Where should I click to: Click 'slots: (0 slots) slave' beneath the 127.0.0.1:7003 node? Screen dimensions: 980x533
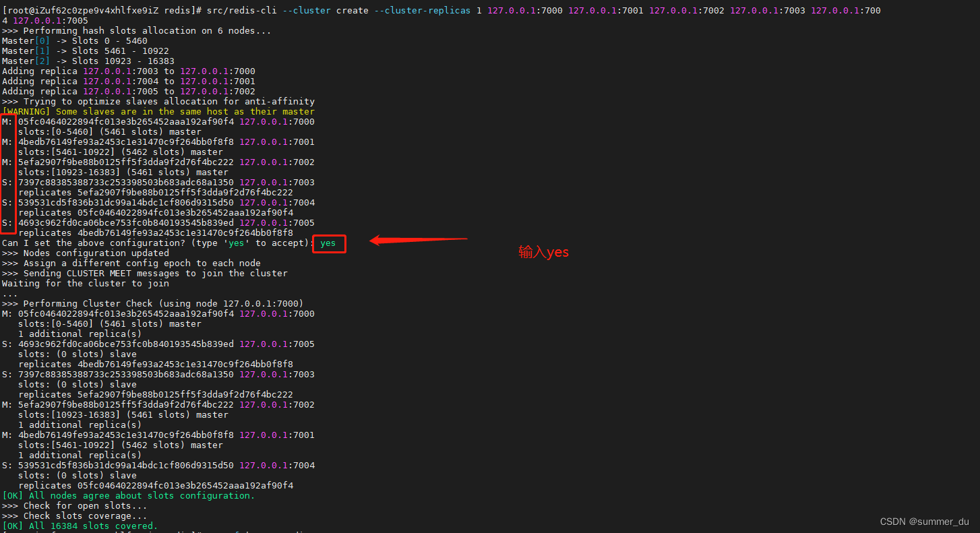click(x=78, y=385)
